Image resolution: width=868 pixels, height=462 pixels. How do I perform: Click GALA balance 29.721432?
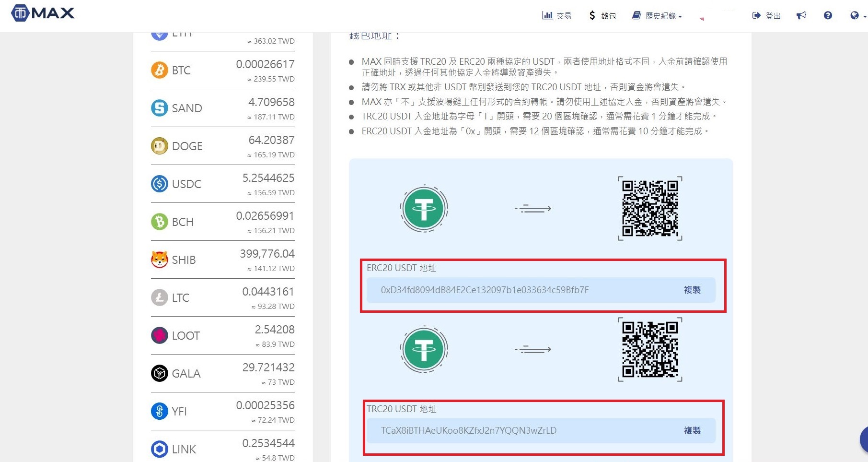[x=268, y=367]
